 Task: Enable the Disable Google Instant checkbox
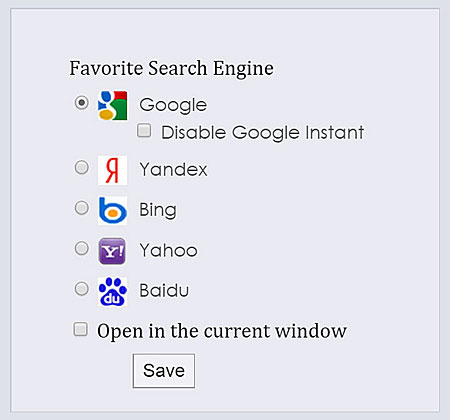point(144,130)
